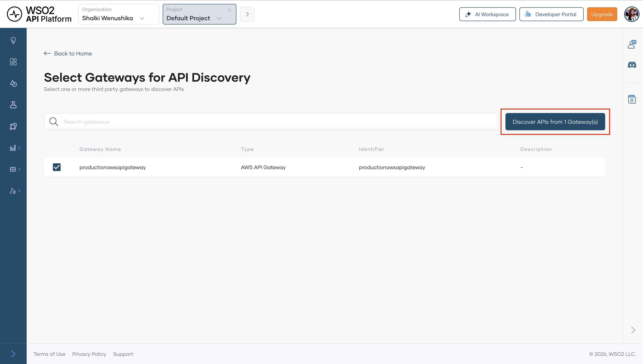
Task: Open the shapes design icon in sidebar
Action: (13, 83)
